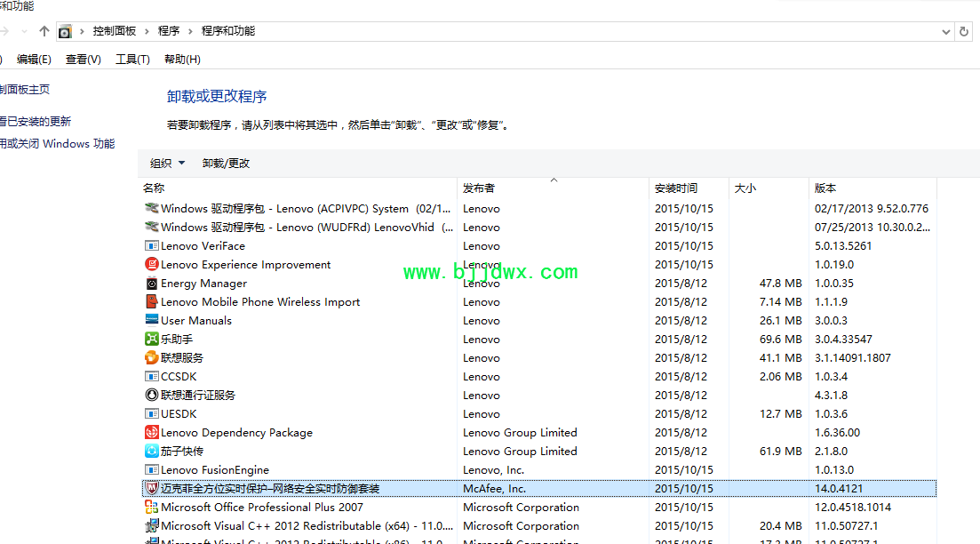Click the up-arrow navigation icon
This screenshot has height=544, width=980.
(x=44, y=30)
